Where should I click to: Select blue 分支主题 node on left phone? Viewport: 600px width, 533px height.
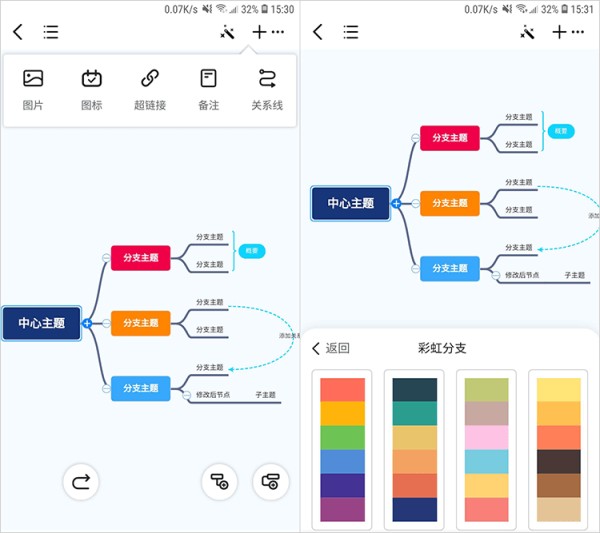141,388
